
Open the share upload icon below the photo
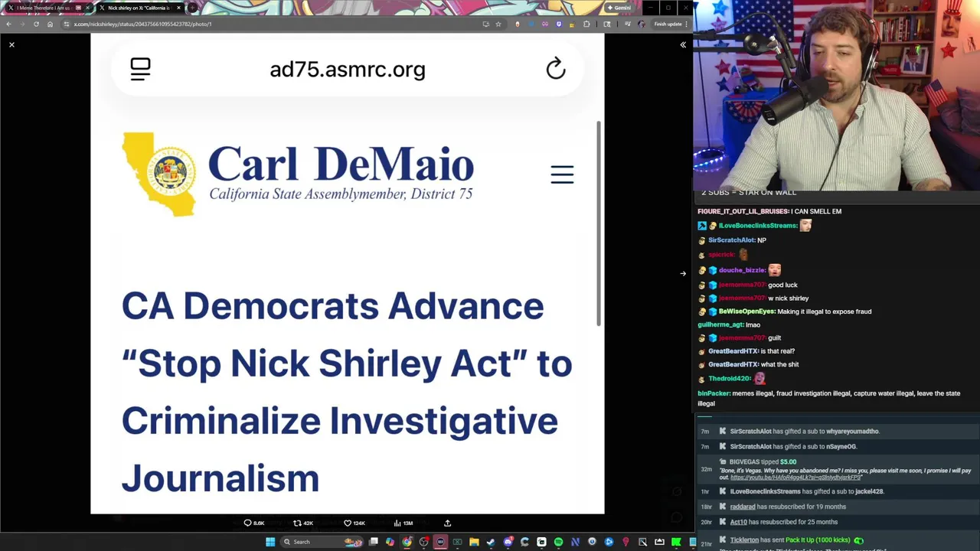pyautogui.click(x=447, y=523)
